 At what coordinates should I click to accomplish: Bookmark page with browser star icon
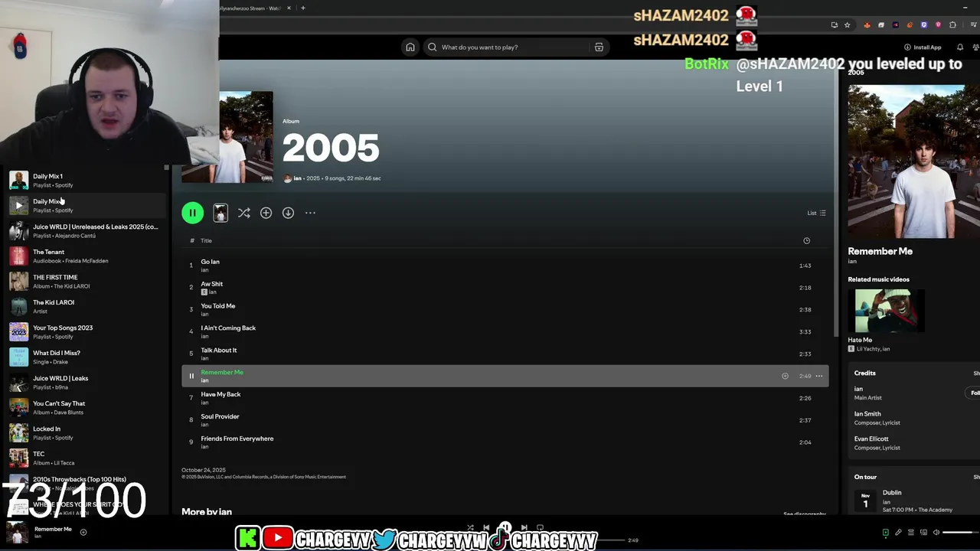pyautogui.click(x=847, y=25)
